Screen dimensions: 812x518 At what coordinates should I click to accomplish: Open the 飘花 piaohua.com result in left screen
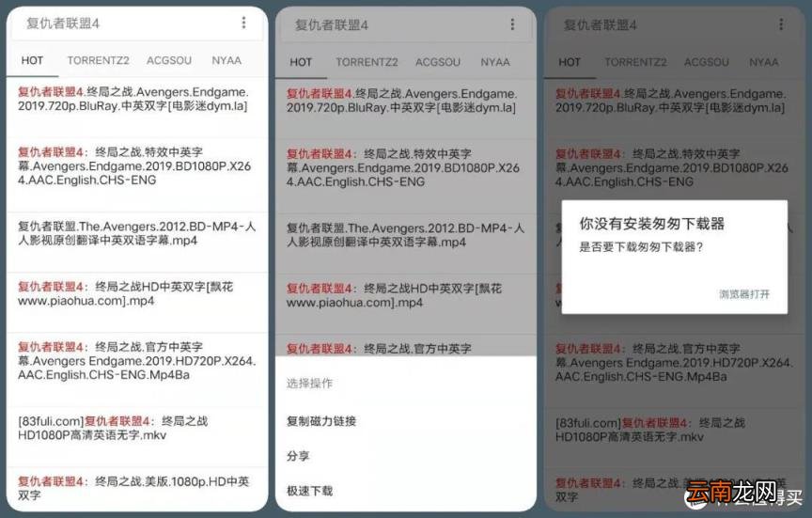coord(137,303)
